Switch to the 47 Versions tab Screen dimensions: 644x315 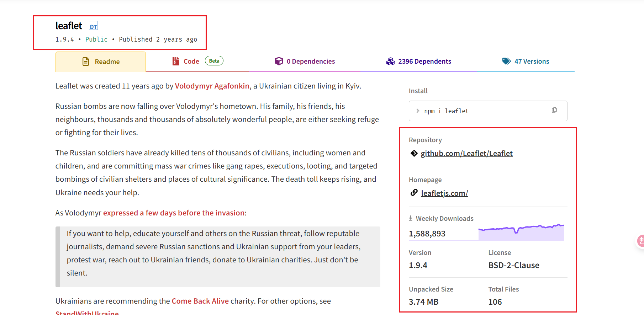click(526, 62)
